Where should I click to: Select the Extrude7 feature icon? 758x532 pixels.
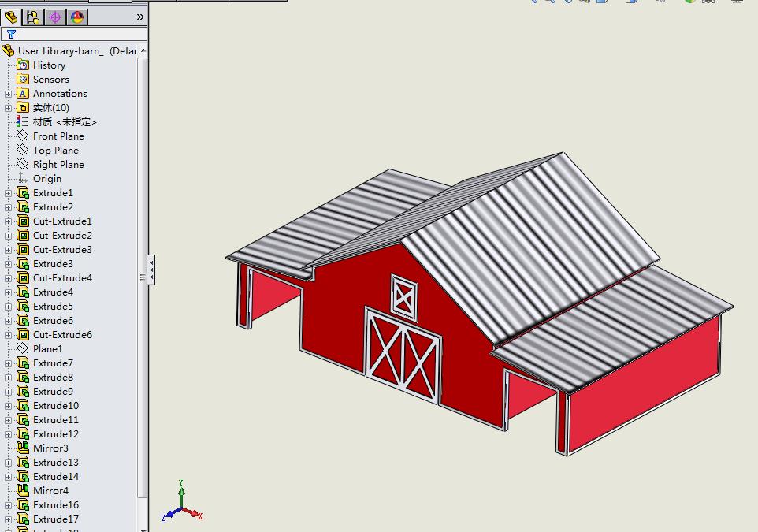click(x=23, y=363)
